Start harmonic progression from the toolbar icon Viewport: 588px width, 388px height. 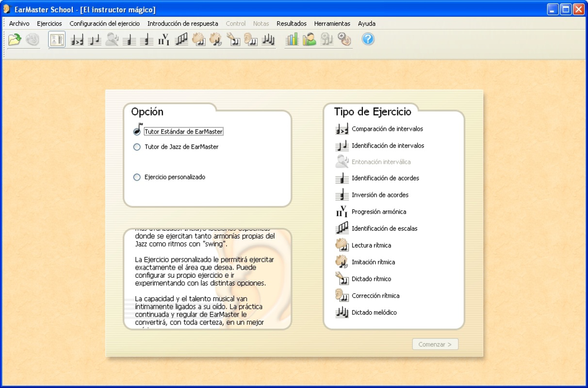click(164, 39)
